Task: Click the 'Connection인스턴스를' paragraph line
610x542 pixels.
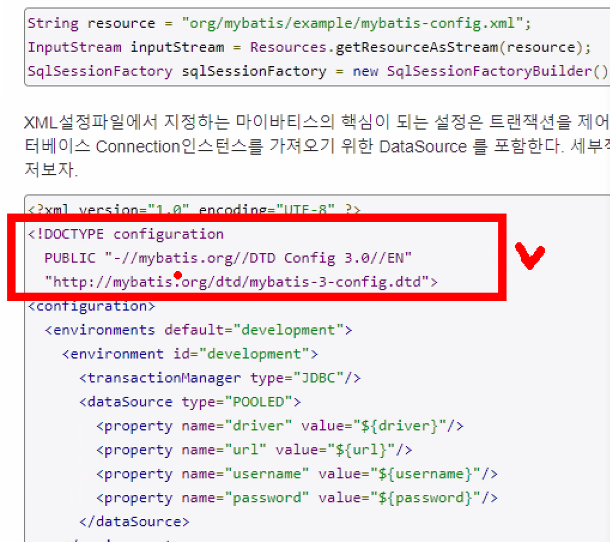Action: point(317,147)
